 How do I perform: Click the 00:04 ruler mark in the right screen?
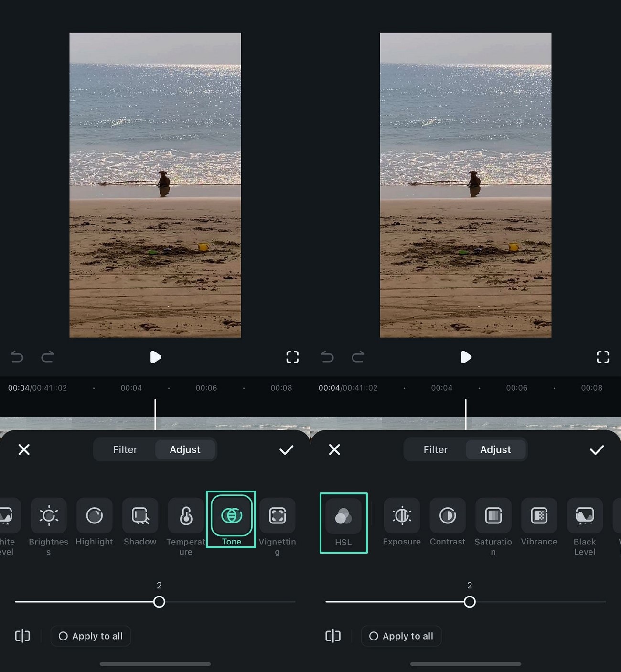(442, 388)
